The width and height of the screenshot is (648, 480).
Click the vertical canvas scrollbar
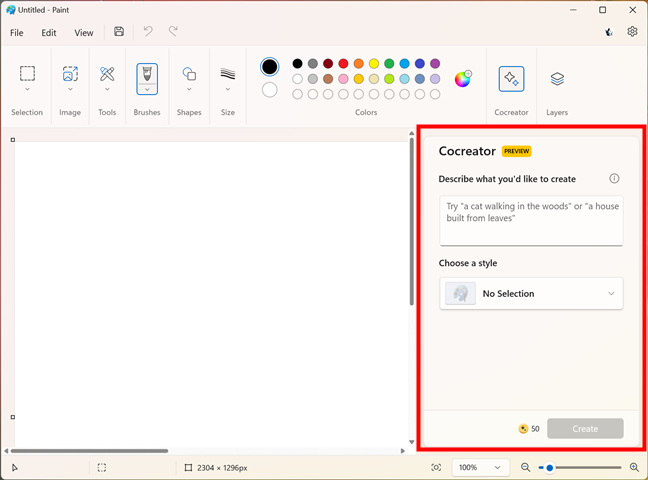(x=412, y=221)
